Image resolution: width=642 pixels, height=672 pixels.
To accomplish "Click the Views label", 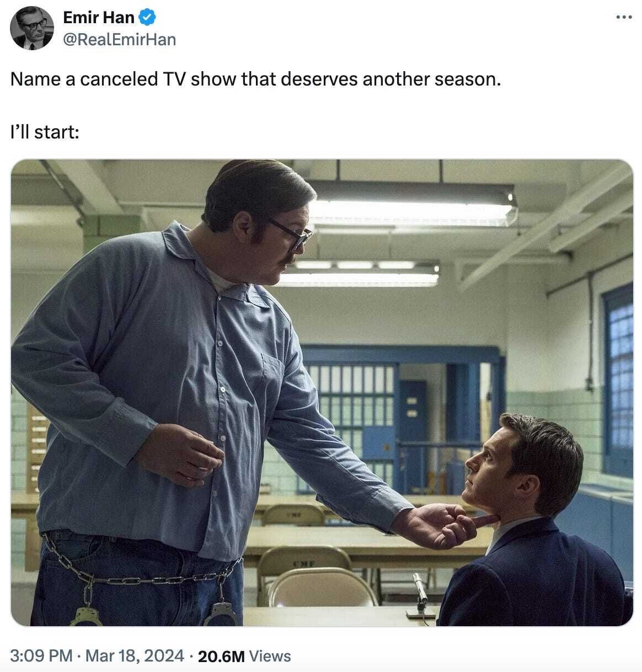I will click(270, 656).
